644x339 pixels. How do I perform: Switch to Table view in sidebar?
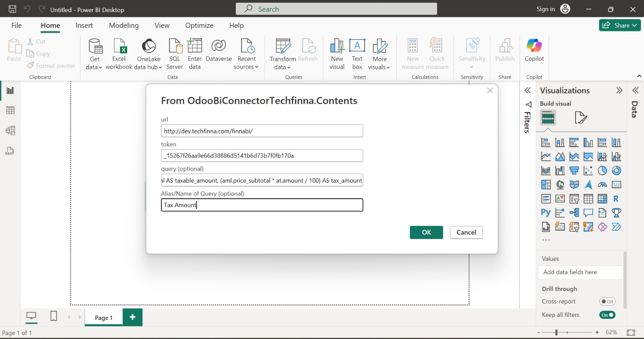click(10, 110)
